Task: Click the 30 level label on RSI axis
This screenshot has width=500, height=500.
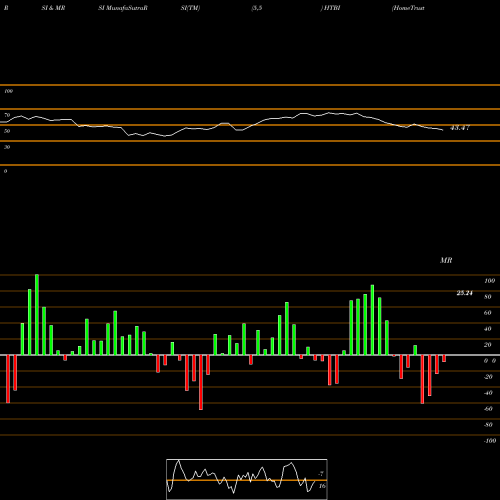Action: [x=7, y=147]
